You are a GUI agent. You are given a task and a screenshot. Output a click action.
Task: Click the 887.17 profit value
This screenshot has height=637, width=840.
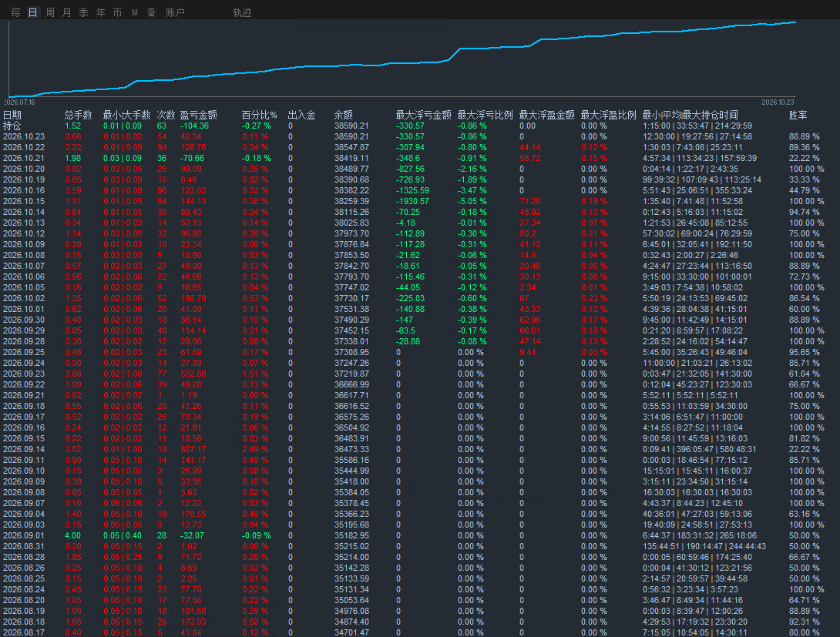click(x=193, y=449)
